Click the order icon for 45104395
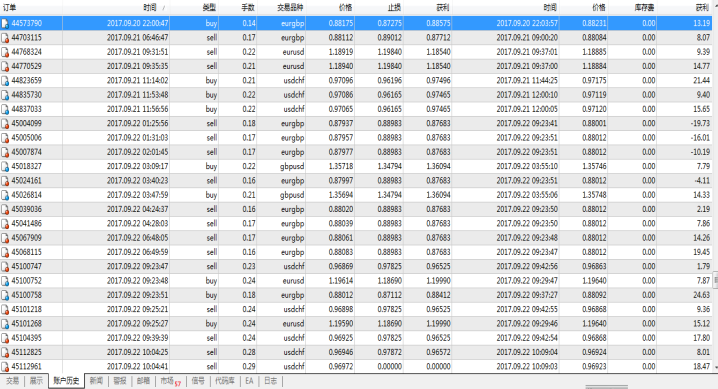This screenshot has width=718, height=389. [5, 338]
